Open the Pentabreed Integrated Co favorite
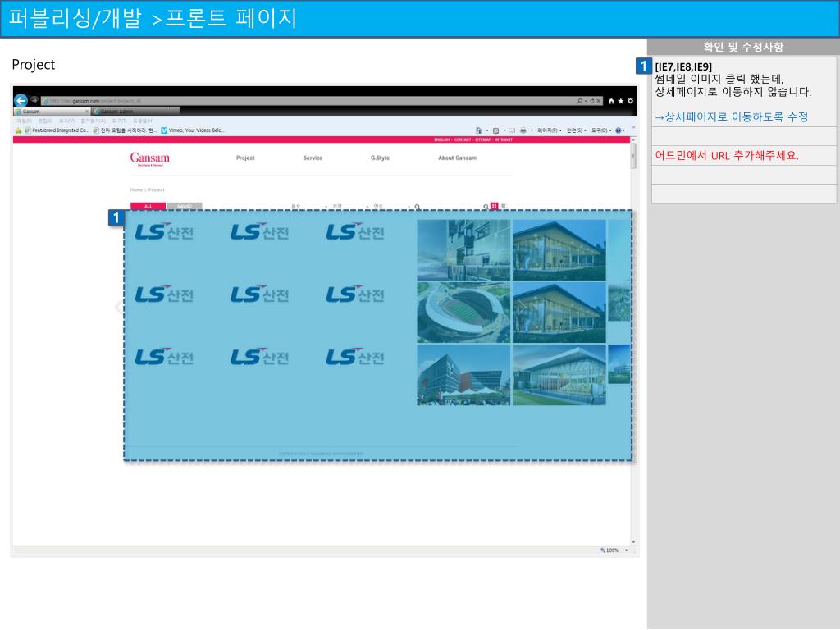The width and height of the screenshot is (840, 630). (x=57, y=130)
